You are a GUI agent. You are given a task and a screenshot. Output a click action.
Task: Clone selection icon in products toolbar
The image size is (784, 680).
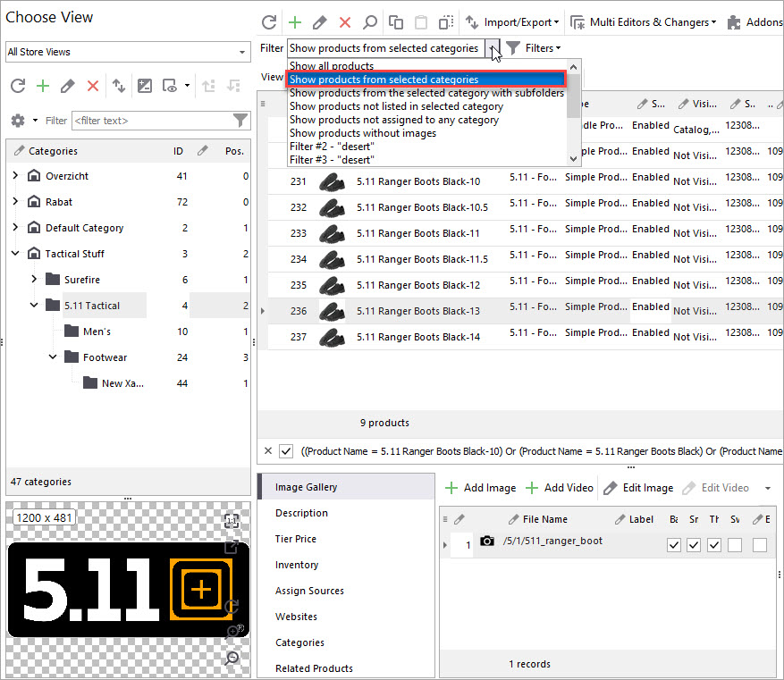[x=446, y=22]
